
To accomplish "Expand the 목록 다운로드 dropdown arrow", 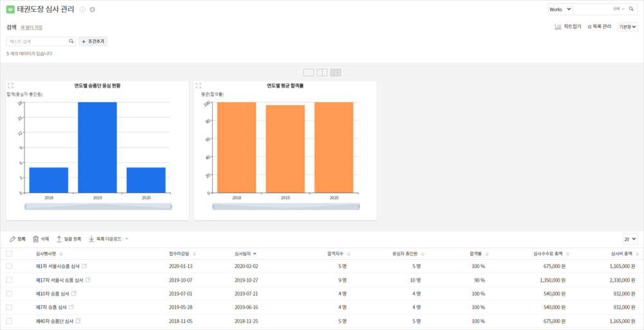I will click(127, 238).
